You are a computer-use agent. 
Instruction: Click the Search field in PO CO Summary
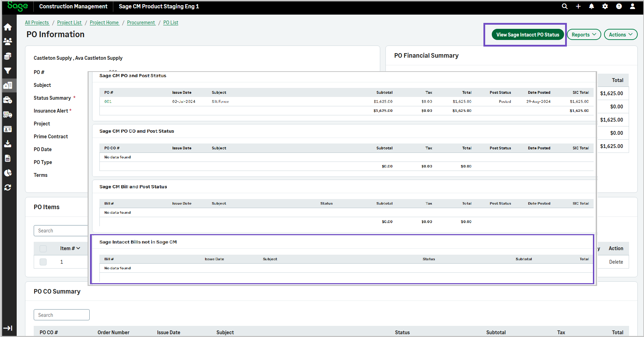(x=62, y=315)
